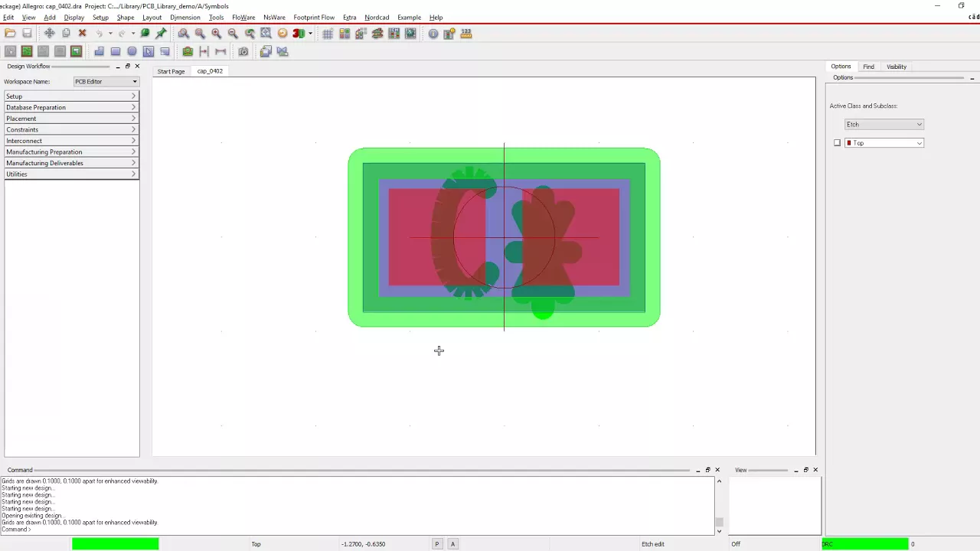
Task: Click the green shape void icon
Action: pos(188,51)
